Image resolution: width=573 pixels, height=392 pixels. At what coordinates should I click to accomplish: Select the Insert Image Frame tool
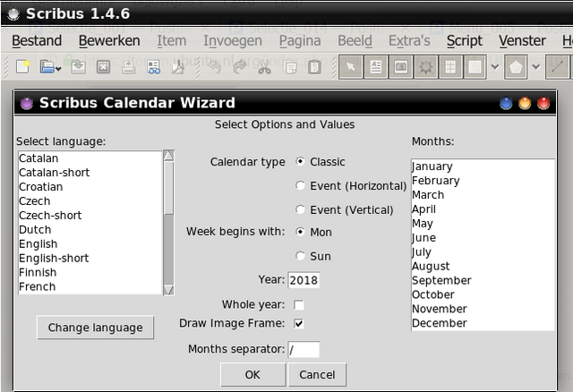coord(401,67)
